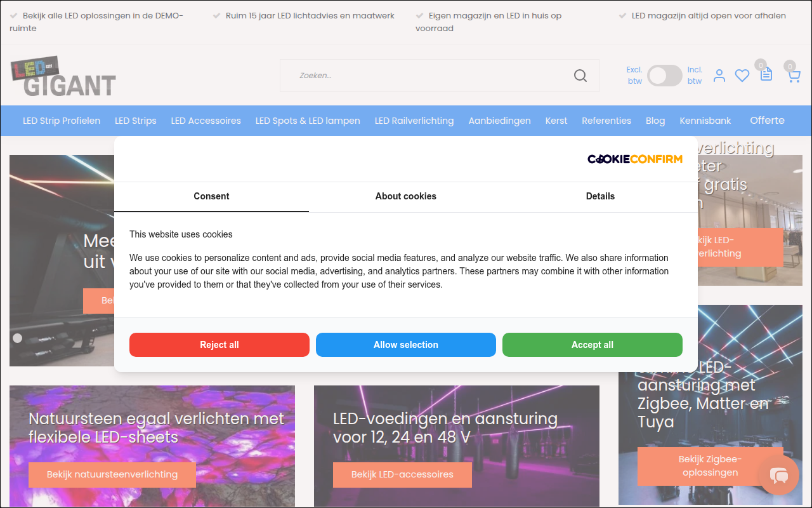
Task: Click the search magnifier icon
Action: (580, 76)
